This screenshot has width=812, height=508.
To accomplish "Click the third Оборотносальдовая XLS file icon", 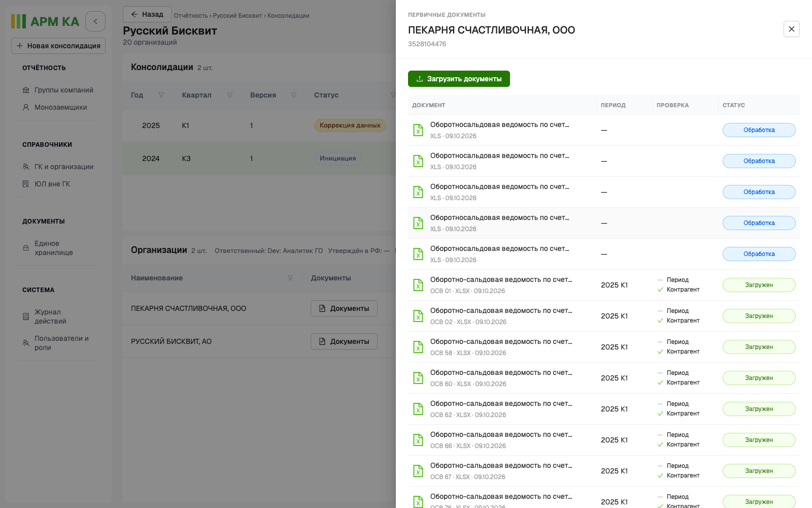I will point(418,192).
